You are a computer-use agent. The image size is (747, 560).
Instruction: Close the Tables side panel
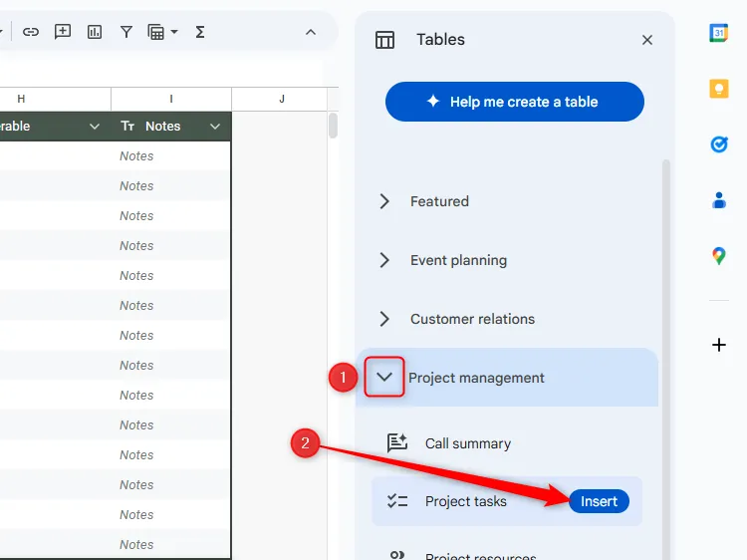pyautogui.click(x=647, y=40)
